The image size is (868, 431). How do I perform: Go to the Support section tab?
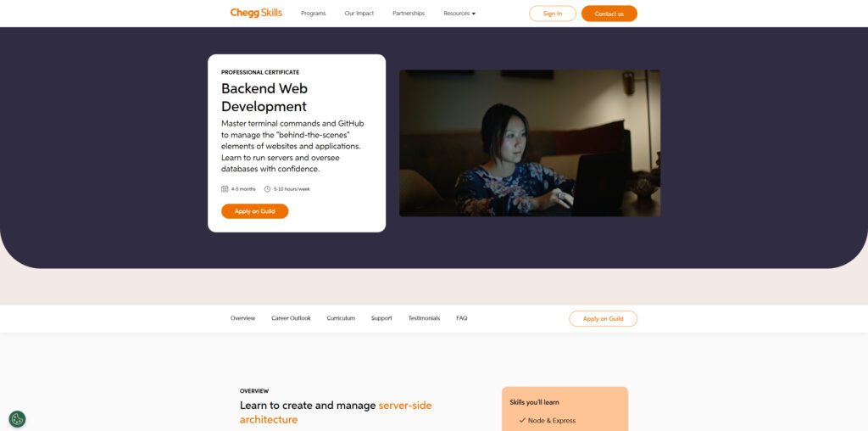(x=381, y=318)
